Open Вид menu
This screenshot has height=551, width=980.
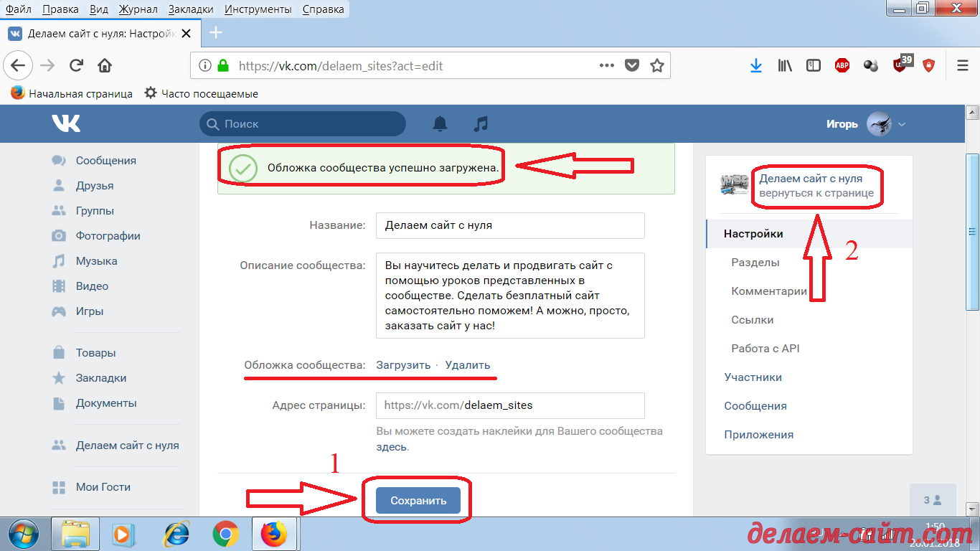pos(100,9)
